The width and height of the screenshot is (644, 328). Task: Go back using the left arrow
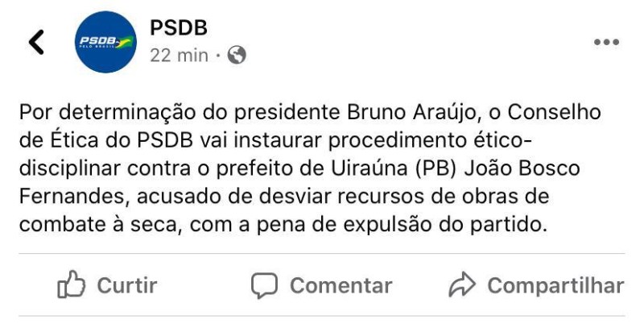(35, 42)
